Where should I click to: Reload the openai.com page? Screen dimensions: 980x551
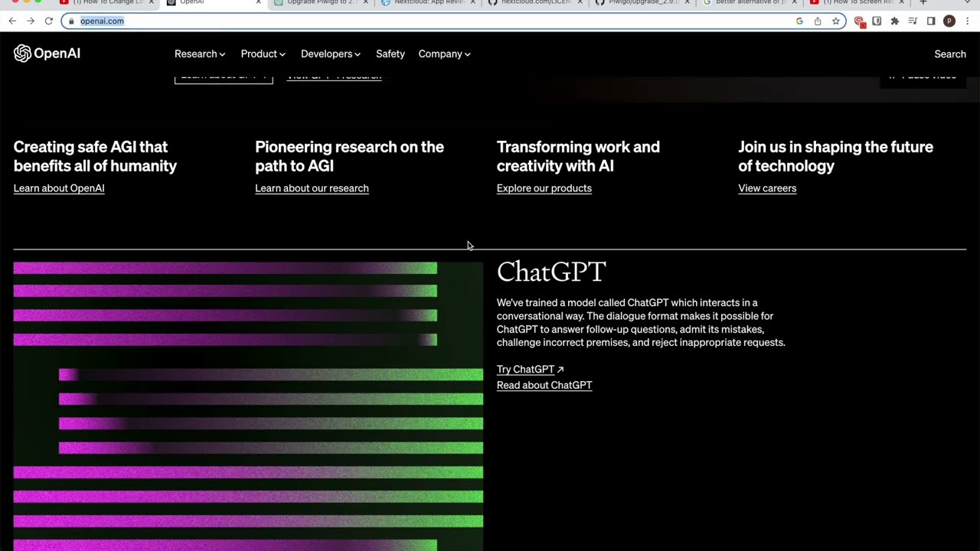click(49, 21)
